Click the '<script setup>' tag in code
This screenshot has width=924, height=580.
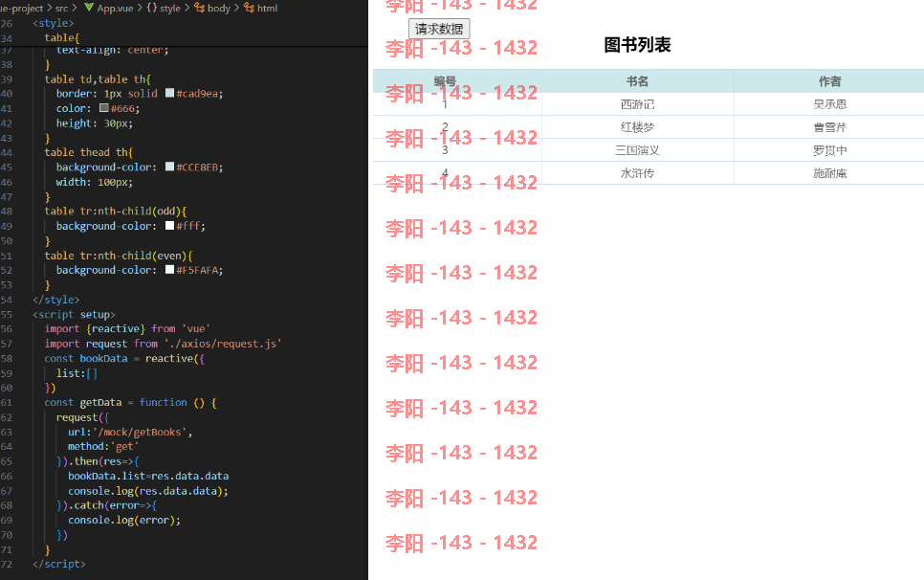(x=75, y=314)
